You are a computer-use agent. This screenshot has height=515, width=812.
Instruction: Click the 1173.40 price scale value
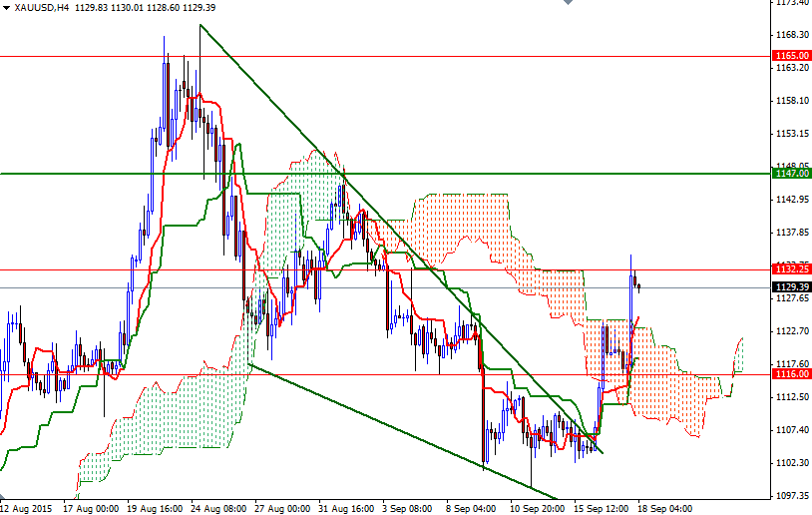tap(791, 3)
